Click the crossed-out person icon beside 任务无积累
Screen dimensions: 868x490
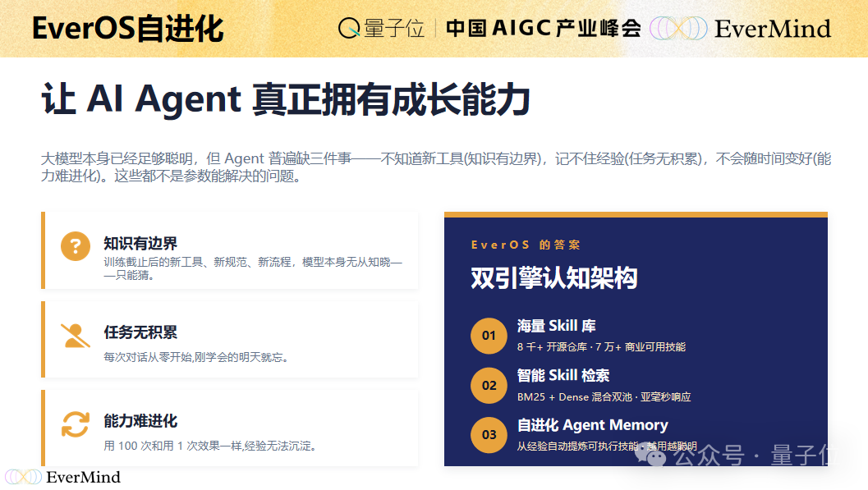point(76,335)
